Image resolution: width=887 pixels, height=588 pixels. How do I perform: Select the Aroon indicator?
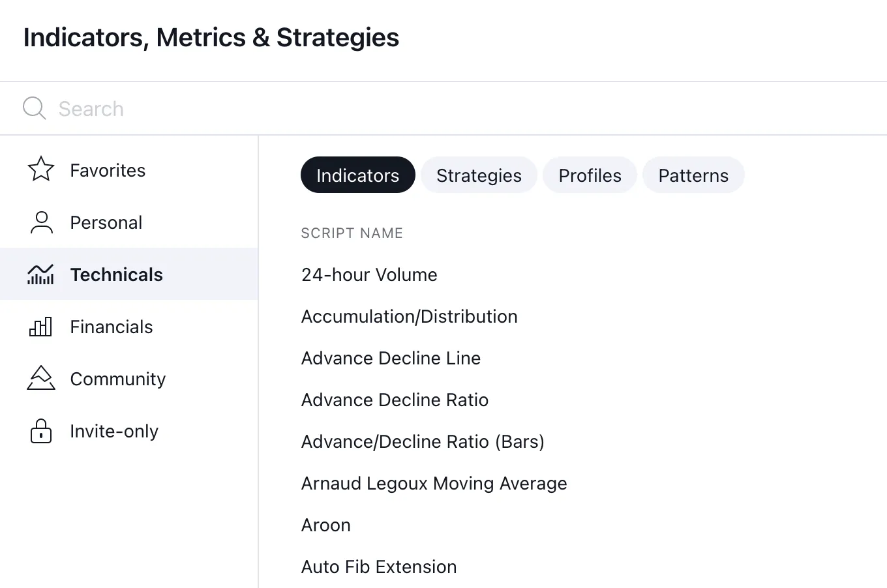tap(325, 525)
